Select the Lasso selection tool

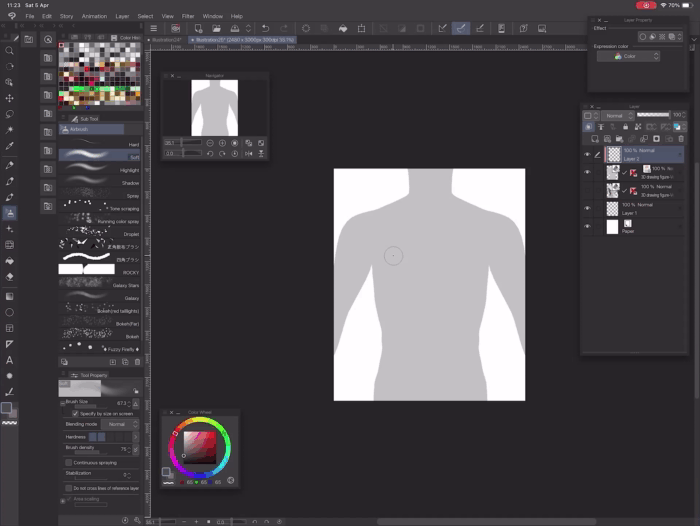point(10,115)
